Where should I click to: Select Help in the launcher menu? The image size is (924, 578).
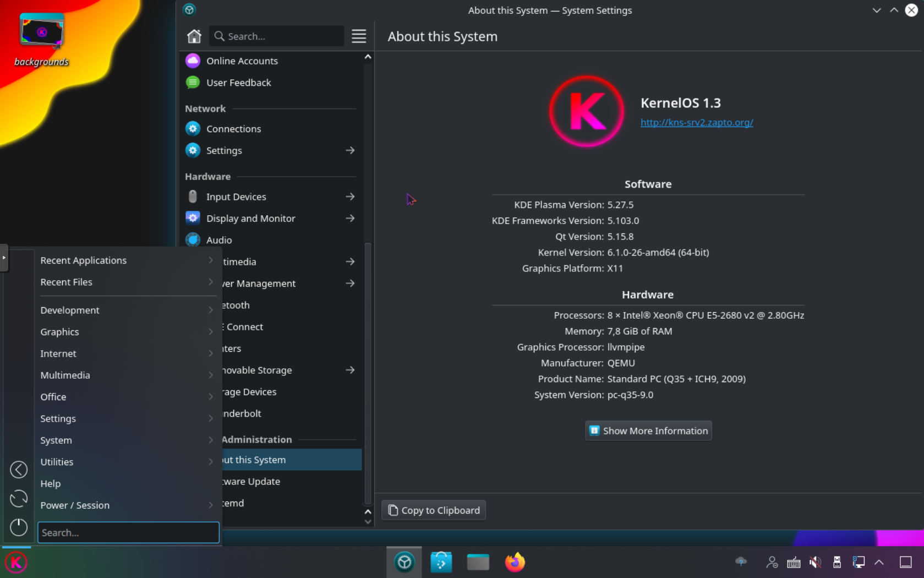click(127, 483)
